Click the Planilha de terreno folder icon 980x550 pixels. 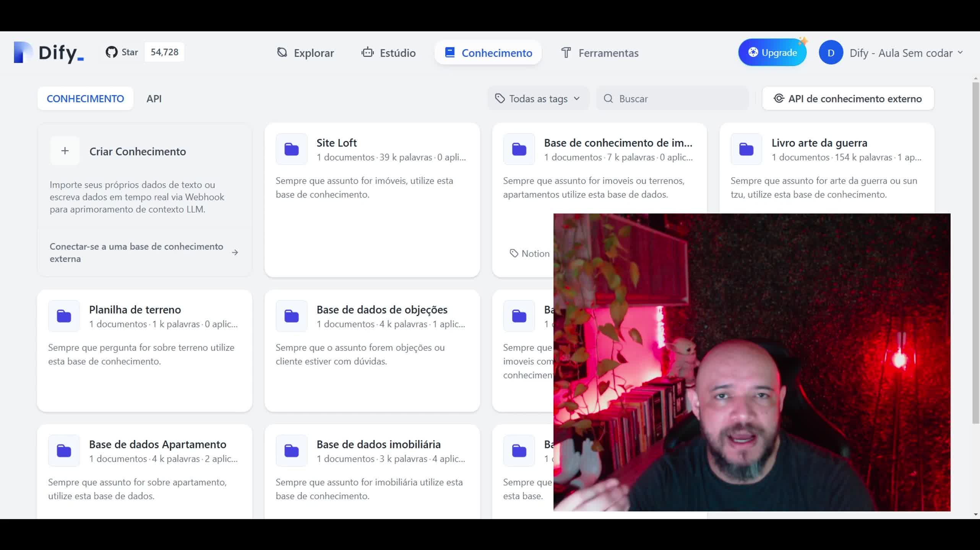(64, 316)
